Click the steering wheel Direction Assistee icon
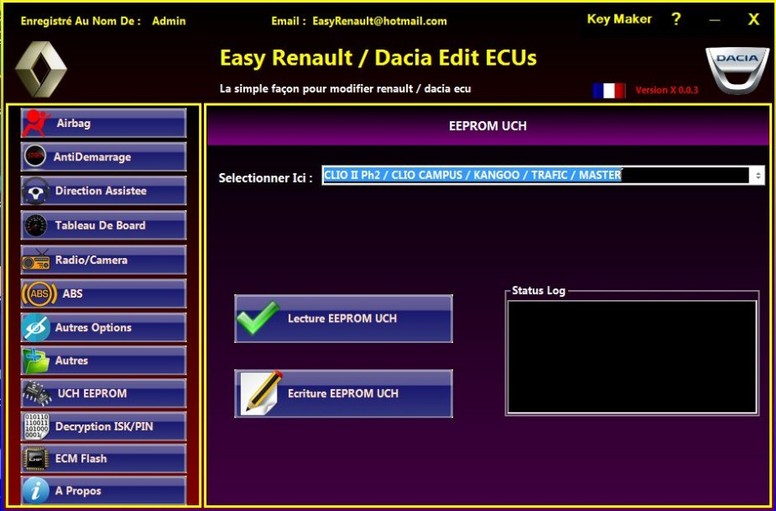 pyautogui.click(x=36, y=191)
